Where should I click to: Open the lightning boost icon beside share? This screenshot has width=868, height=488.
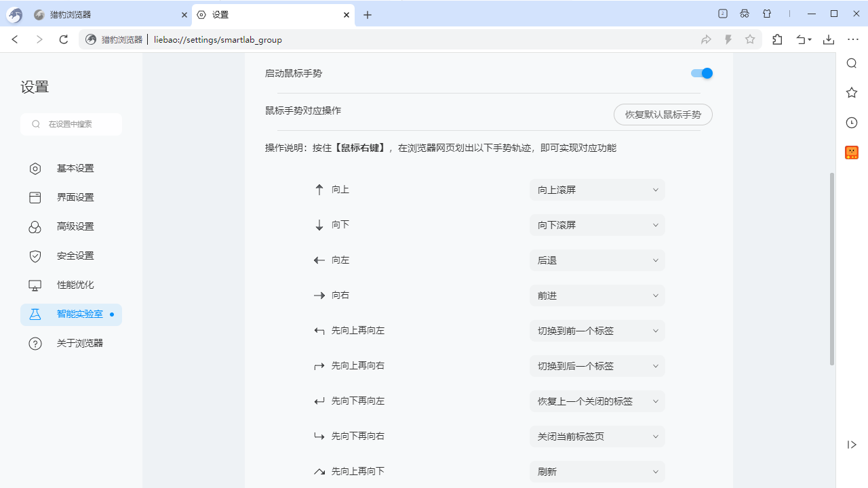728,39
